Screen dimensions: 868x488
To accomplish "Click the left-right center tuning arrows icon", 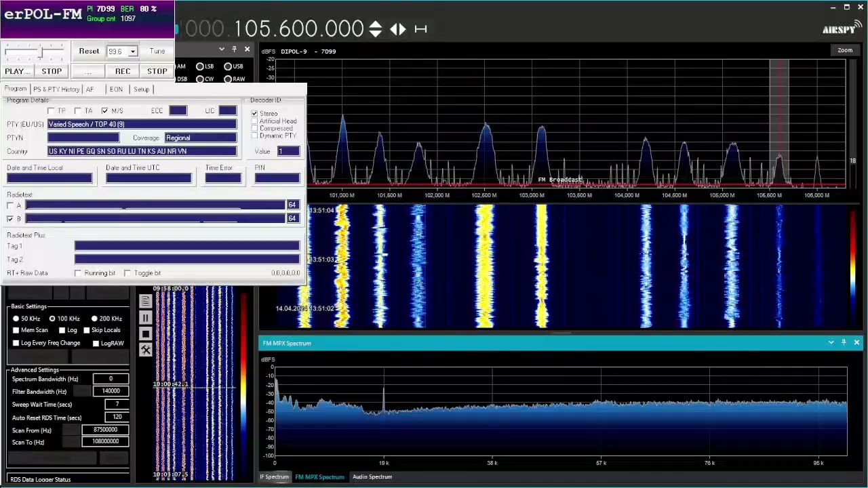I will pyautogui.click(x=398, y=29).
